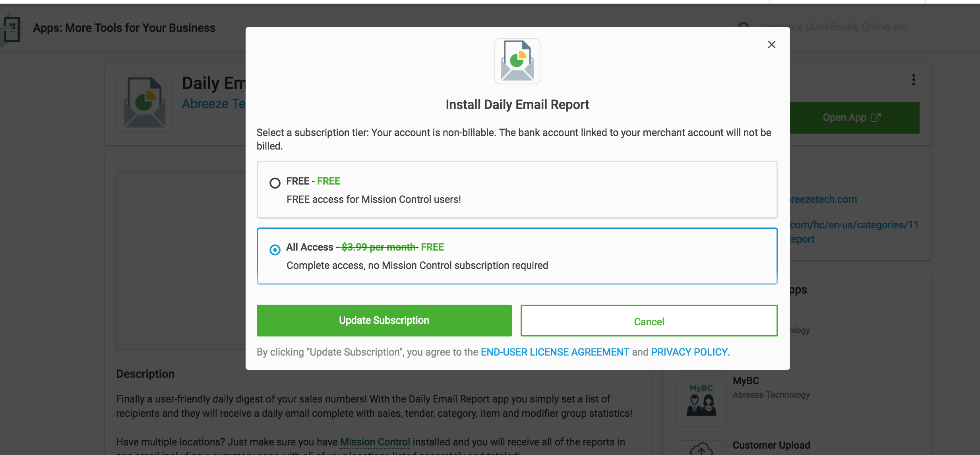Select the All Access subscription radio button
The image size is (980, 455).
coord(275,250)
